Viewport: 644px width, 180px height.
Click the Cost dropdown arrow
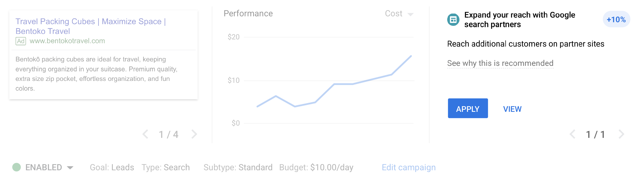[x=410, y=14]
